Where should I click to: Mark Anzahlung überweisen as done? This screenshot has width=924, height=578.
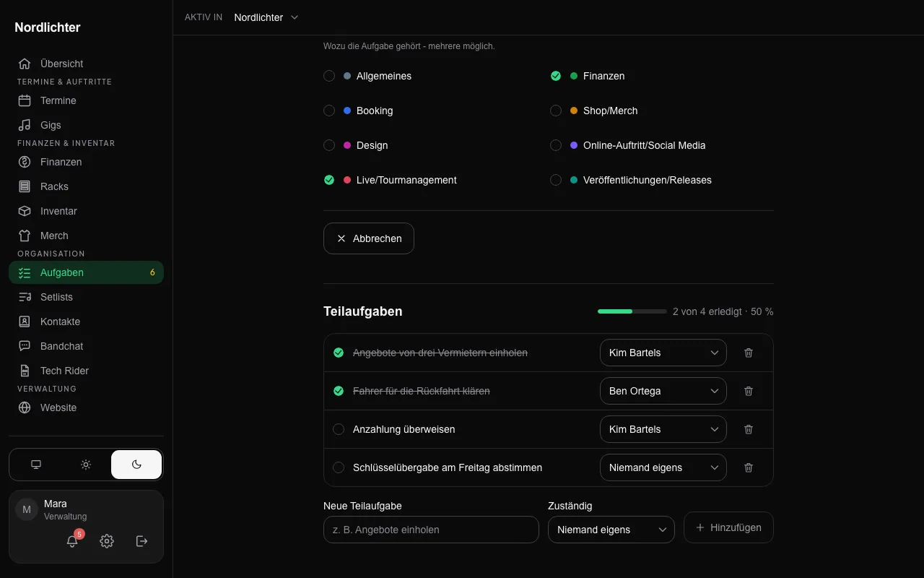coord(339,429)
